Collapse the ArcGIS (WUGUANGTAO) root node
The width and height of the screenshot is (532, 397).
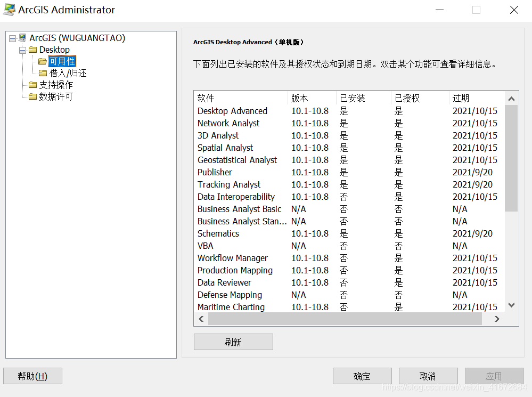pyautogui.click(x=12, y=39)
